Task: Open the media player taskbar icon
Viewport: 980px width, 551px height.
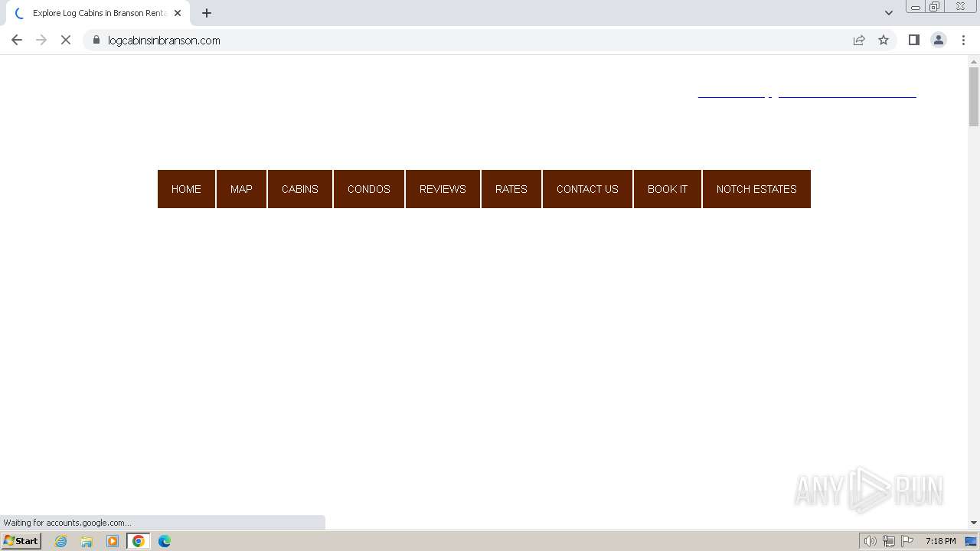Action: coord(113,541)
